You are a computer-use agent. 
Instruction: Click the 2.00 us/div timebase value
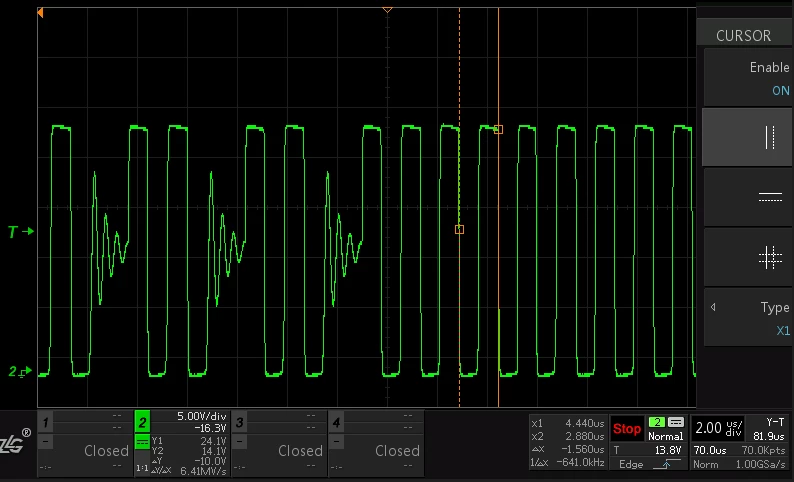[x=719, y=428]
